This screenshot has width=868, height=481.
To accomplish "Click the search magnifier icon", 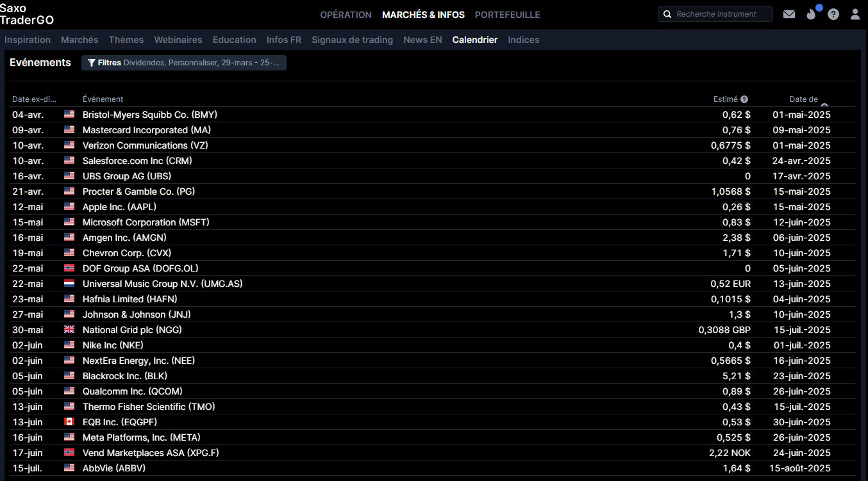I will (x=667, y=14).
